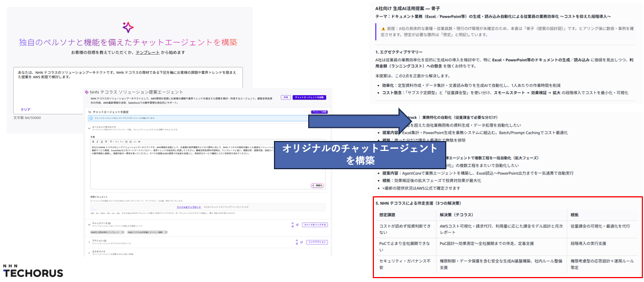This screenshot has height=282, width=644.
Task: Click the A社向け 生成AI活用提案 title
Action: point(408,8)
